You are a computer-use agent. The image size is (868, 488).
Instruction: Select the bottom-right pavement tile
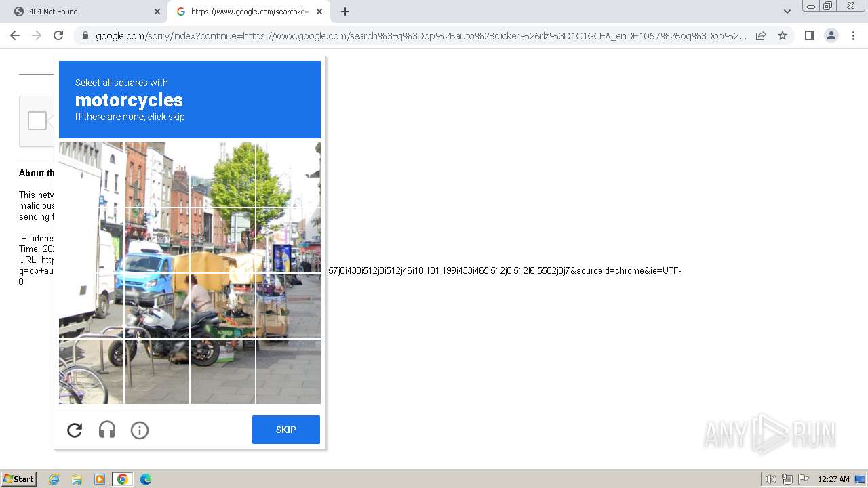click(x=288, y=371)
